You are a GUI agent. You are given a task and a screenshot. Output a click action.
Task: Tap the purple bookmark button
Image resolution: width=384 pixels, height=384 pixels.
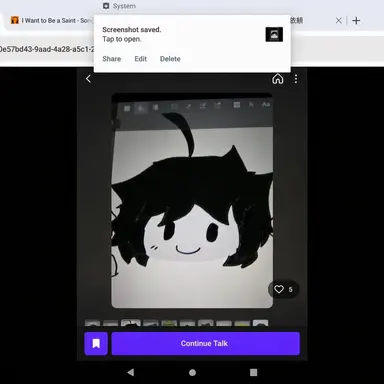tap(96, 343)
